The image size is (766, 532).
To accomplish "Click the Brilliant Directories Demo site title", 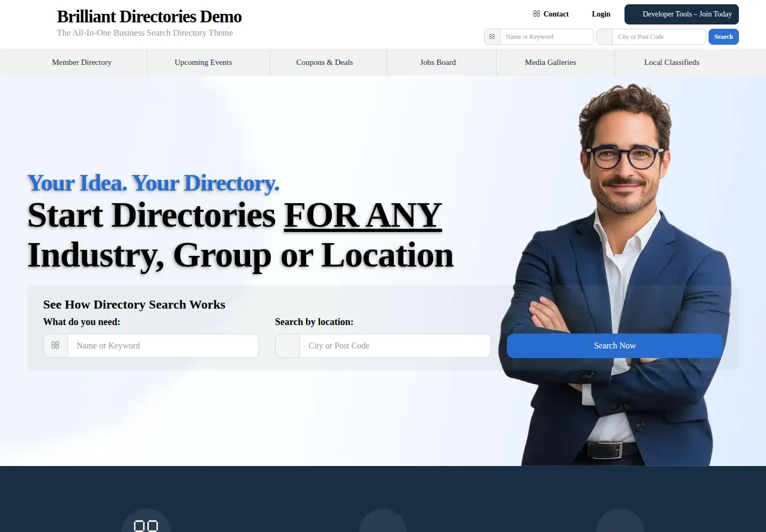I will [149, 16].
